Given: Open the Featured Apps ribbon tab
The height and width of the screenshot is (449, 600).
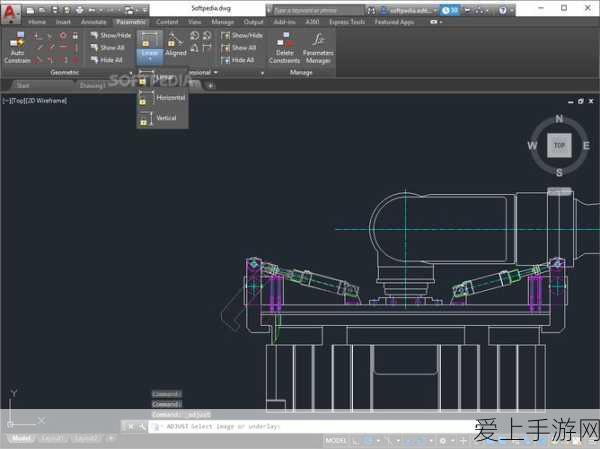Looking at the screenshot, I should pyautogui.click(x=394, y=22).
